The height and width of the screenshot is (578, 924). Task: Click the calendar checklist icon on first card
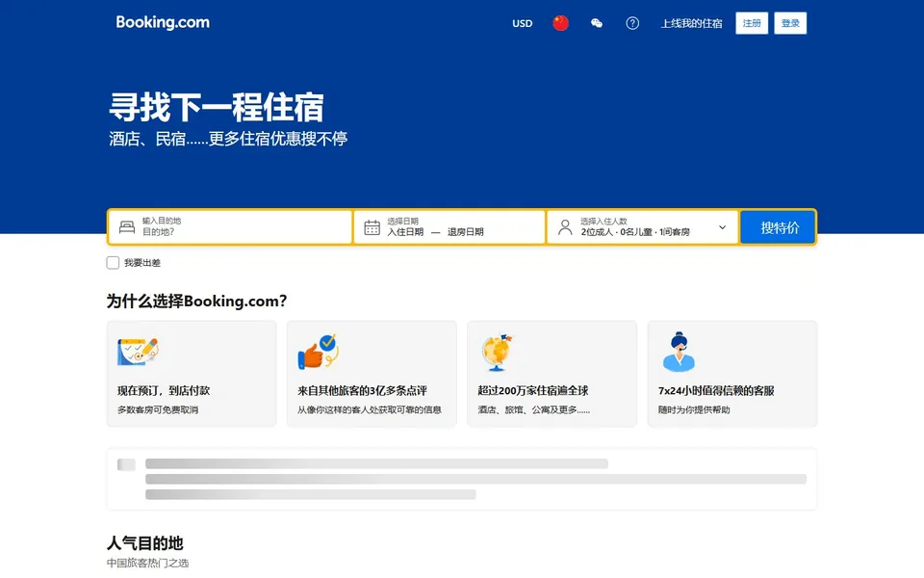click(x=138, y=352)
